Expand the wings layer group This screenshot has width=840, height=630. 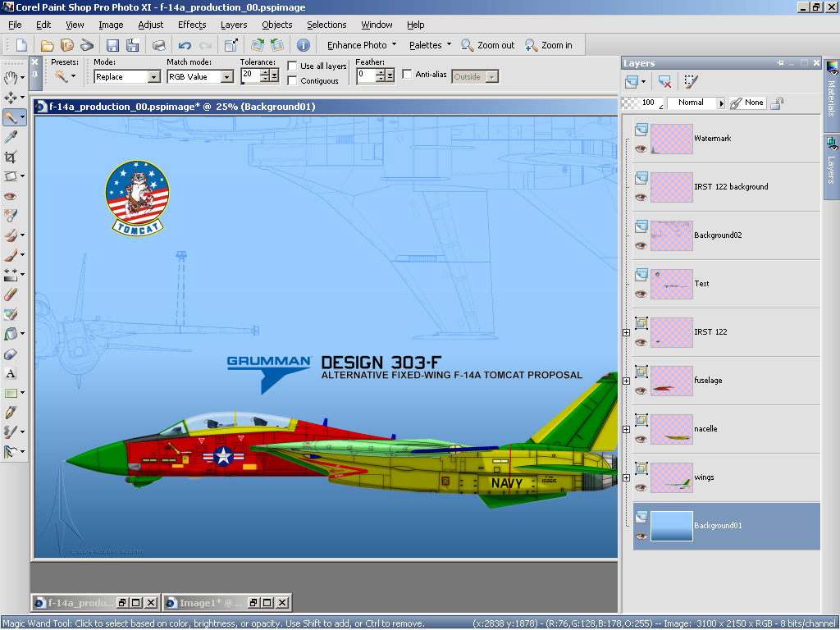tap(626, 478)
